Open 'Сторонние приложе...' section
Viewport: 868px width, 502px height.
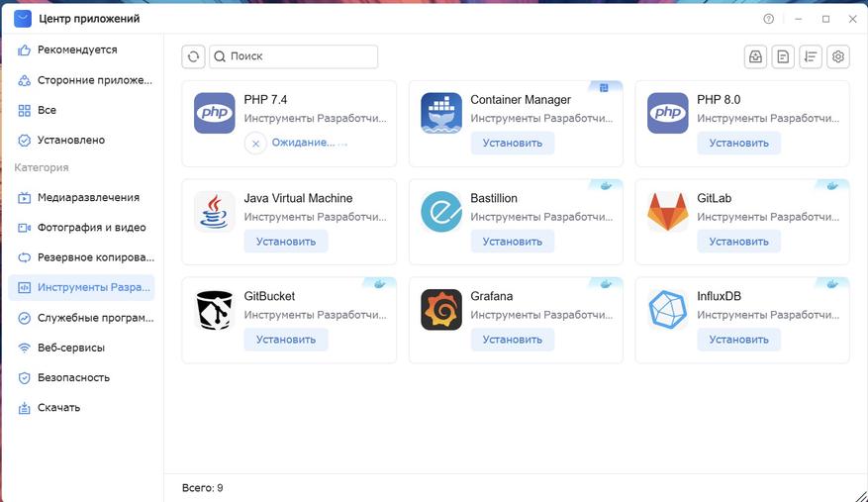(x=81, y=80)
